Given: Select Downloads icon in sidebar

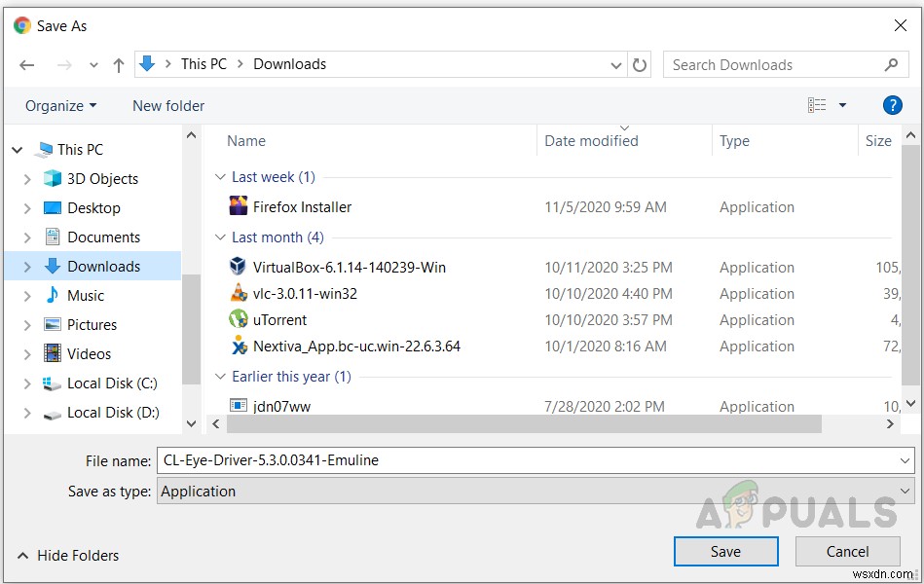Looking at the screenshot, I should coord(53,266).
